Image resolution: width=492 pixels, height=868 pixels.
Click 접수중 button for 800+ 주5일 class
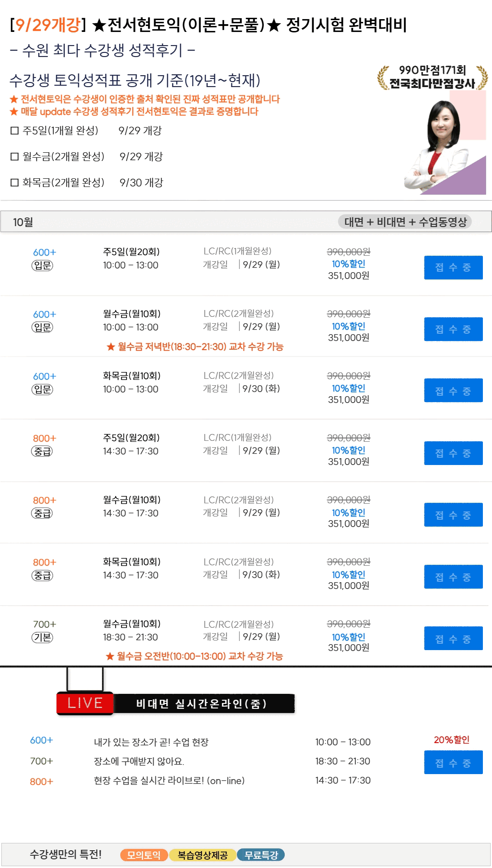[x=453, y=453]
